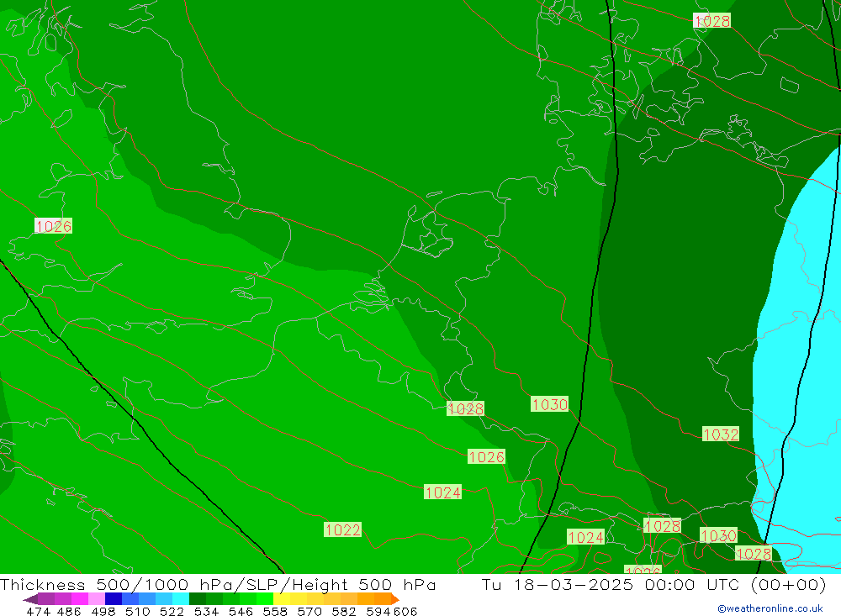Viewport: 841px width, 616px height.
Task: Click the 1026 label directly below the central 1028
Action: [486, 457]
